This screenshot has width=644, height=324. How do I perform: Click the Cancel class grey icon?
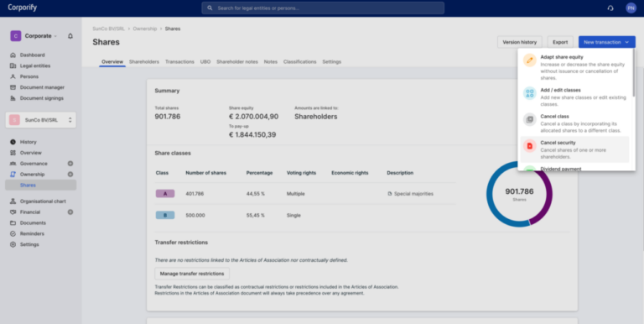point(530,120)
